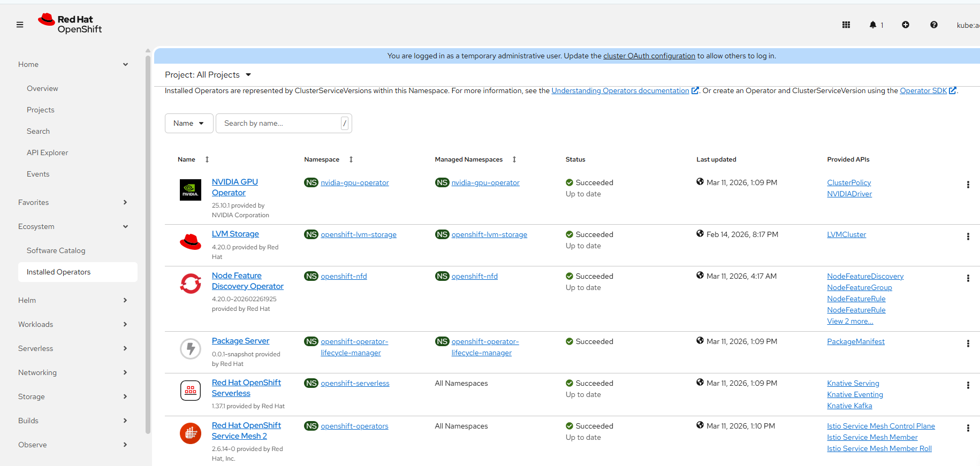The width and height of the screenshot is (980, 466).
Task: Open kebab menu for Package Server row
Action: click(x=968, y=343)
